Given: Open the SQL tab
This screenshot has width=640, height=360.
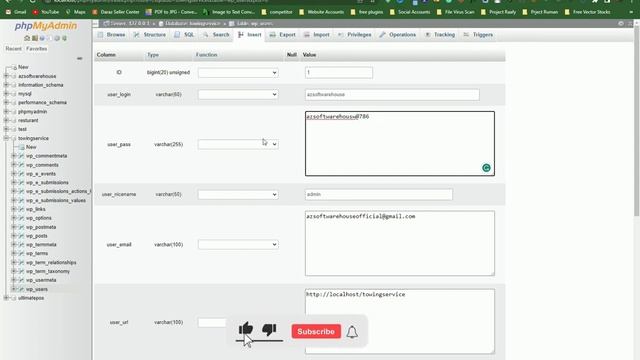Looking at the screenshot, I should (x=184, y=35).
